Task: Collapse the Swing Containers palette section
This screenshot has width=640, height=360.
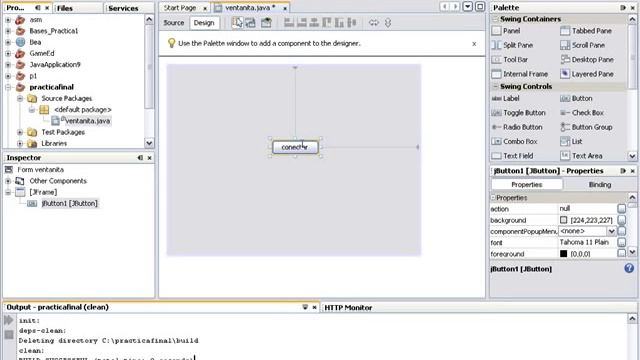Action: (x=495, y=19)
